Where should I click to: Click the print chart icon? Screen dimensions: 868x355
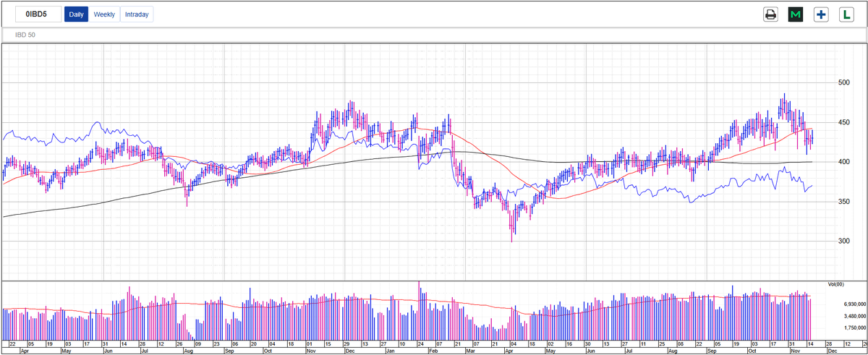771,14
